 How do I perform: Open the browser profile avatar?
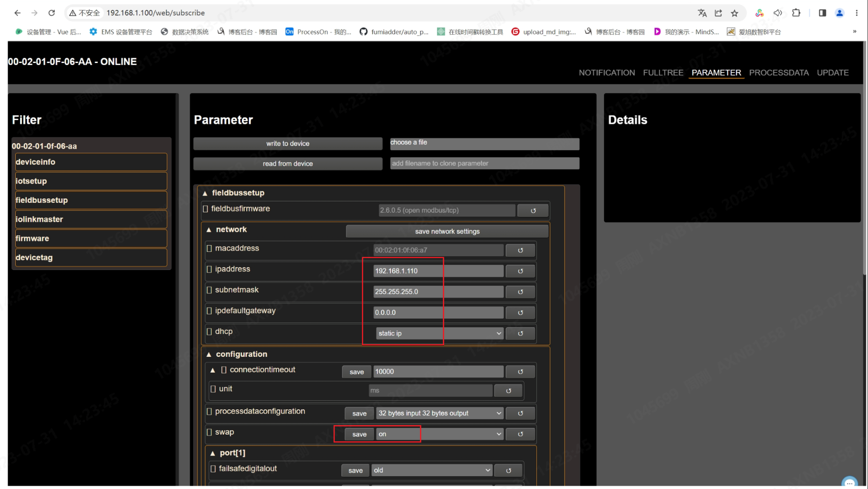point(839,13)
